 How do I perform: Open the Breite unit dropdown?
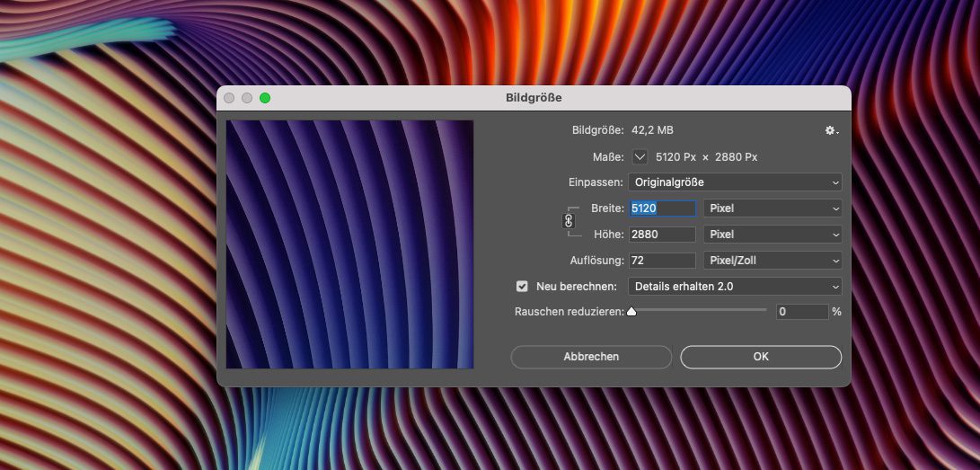[772, 208]
